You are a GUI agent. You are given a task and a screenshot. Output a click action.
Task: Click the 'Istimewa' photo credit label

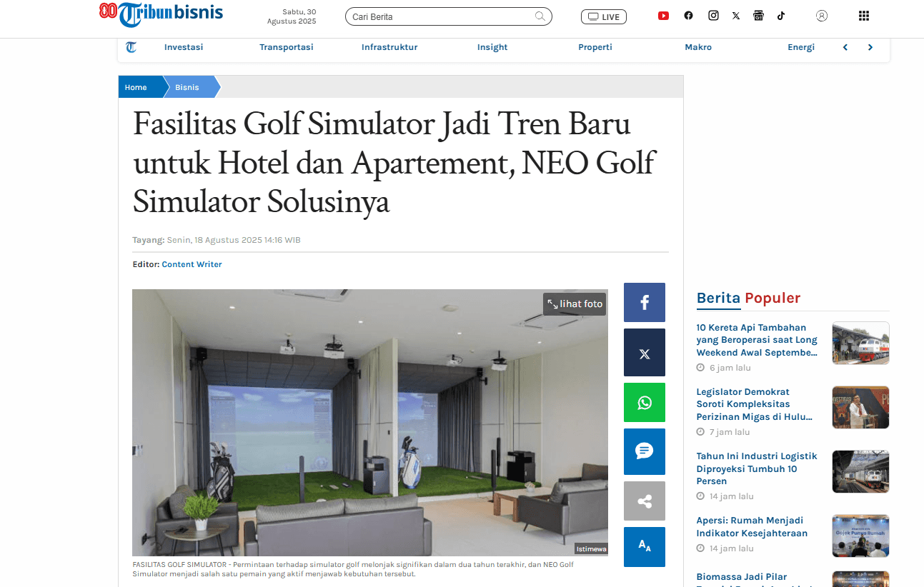591,548
